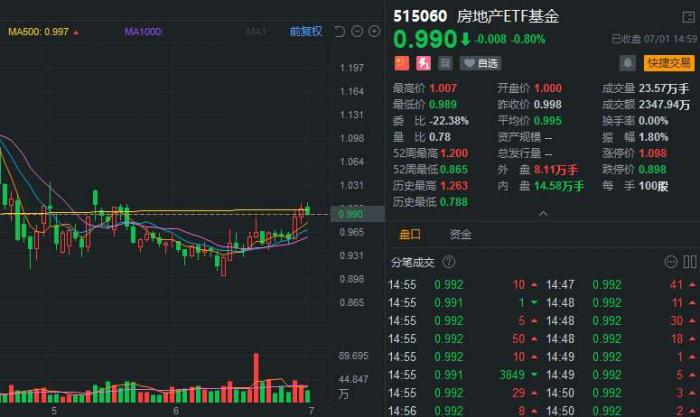
Task: Click 89.695 volume axis label
Action: click(x=353, y=356)
